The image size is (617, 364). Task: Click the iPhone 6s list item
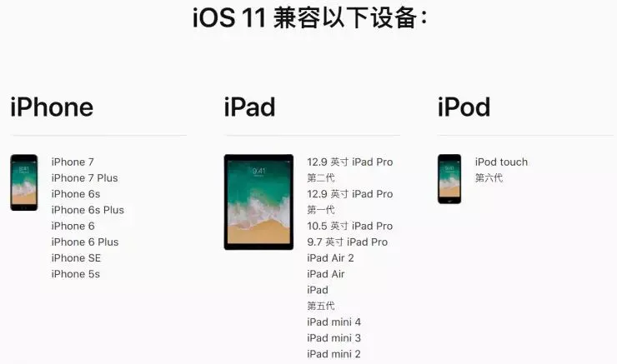point(76,194)
